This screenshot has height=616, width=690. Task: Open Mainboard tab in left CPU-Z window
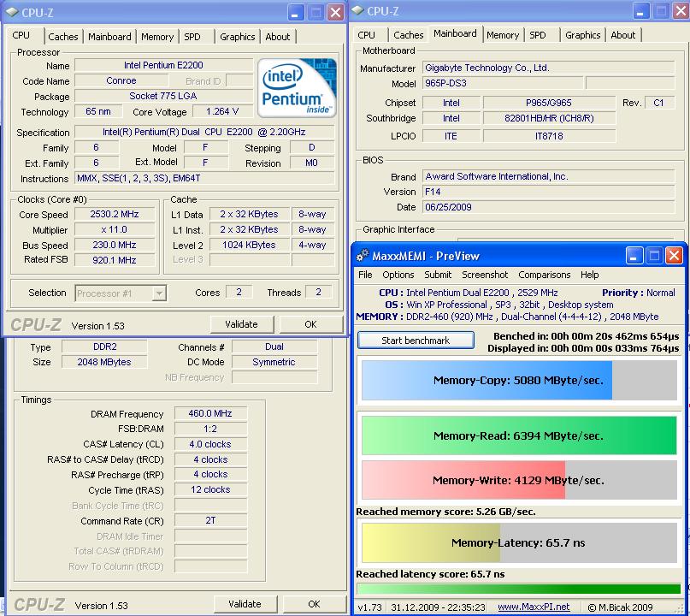[x=109, y=37]
